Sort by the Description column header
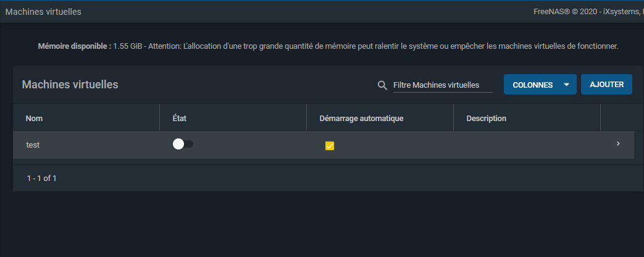 [486, 118]
